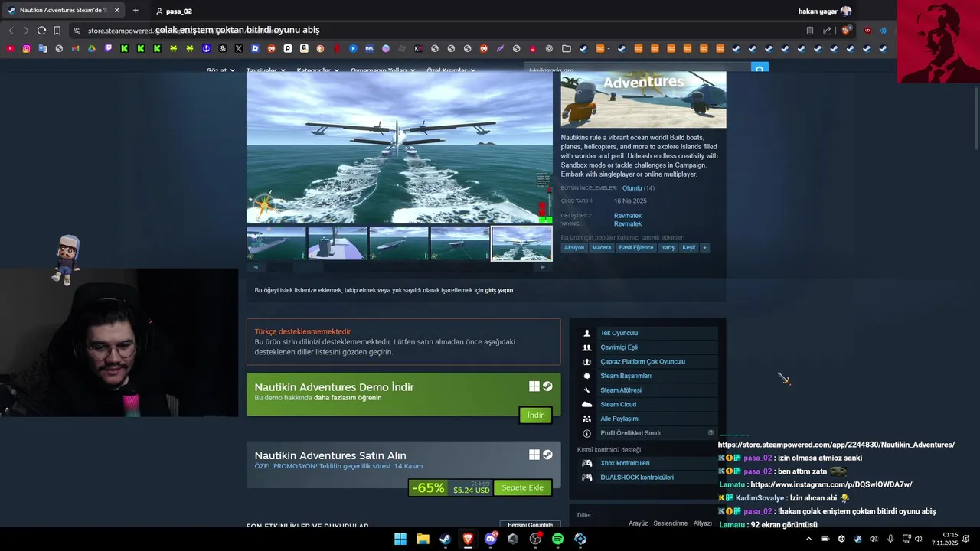
Task: Click the Steam Cloud icon
Action: (587, 404)
